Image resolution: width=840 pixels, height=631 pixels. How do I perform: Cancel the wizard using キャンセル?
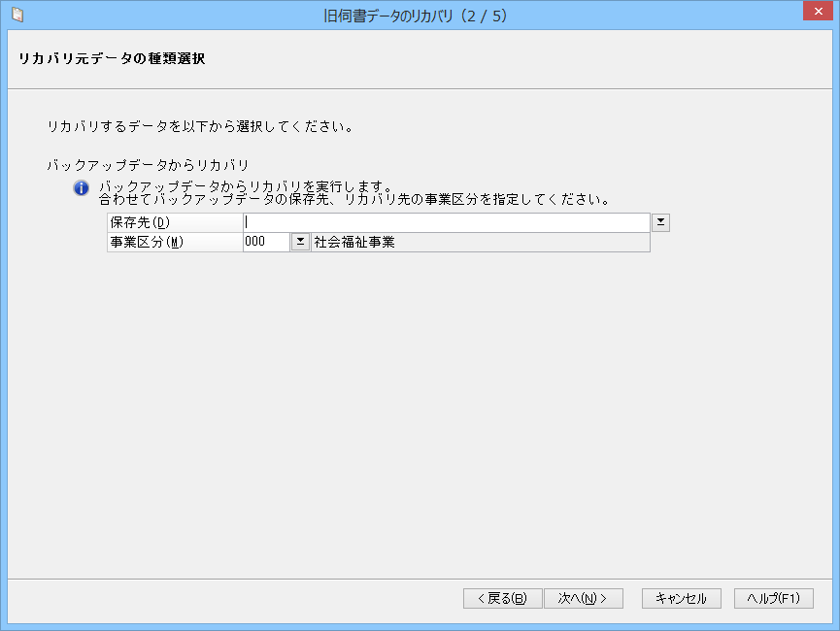pyautogui.click(x=682, y=598)
